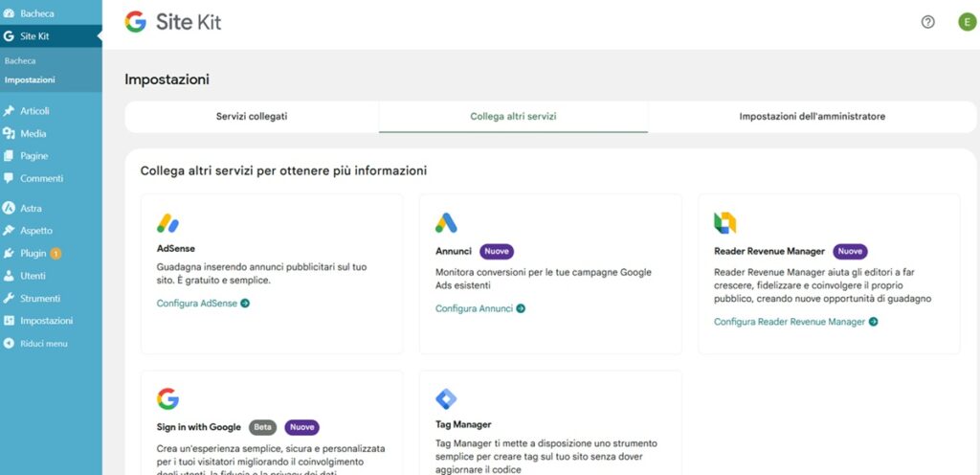Click the Utenti person icon

(x=9, y=276)
